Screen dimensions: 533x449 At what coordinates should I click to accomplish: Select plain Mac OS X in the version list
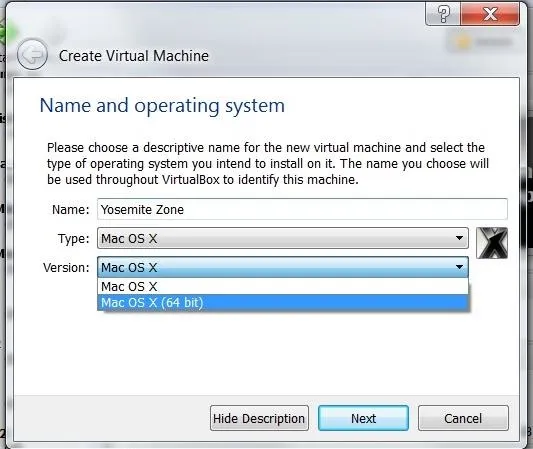coord(283,287)
